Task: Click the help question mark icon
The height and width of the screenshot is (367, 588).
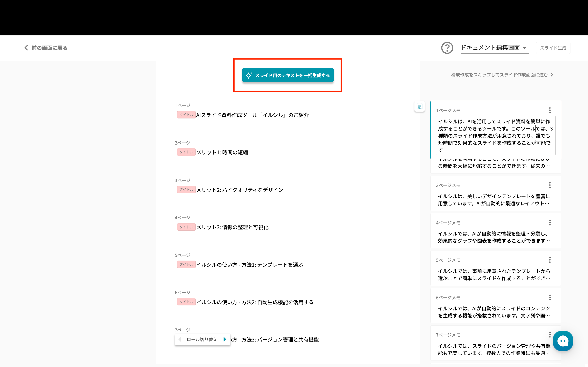Action: coord(447,48)
